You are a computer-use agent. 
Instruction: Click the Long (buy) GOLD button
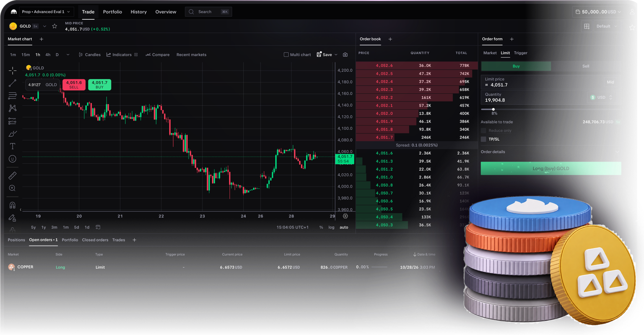[x=551, y=168]
